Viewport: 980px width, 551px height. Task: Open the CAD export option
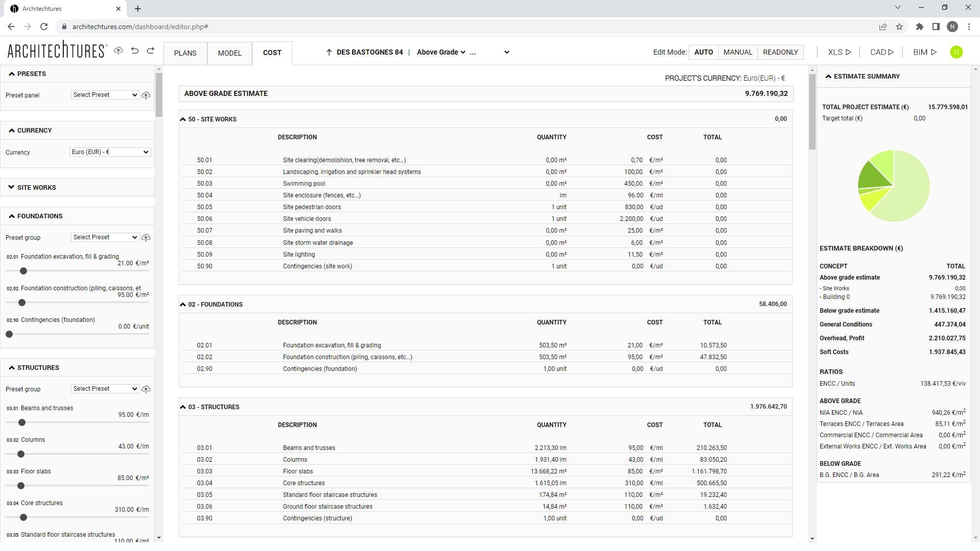click(881, 52)
